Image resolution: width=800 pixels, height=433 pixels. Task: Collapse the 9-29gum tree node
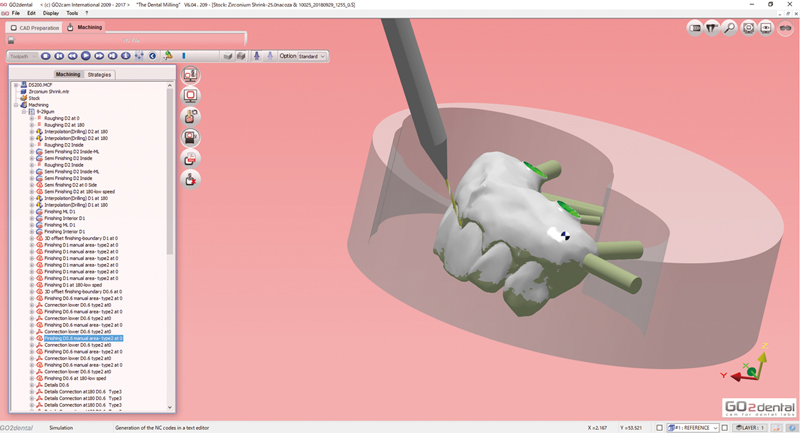(24, 112)
